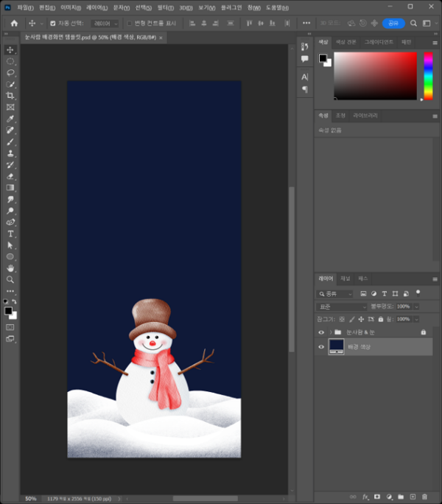Open the Character panel icon
The image size is (442, 504).
pos(304,77)
